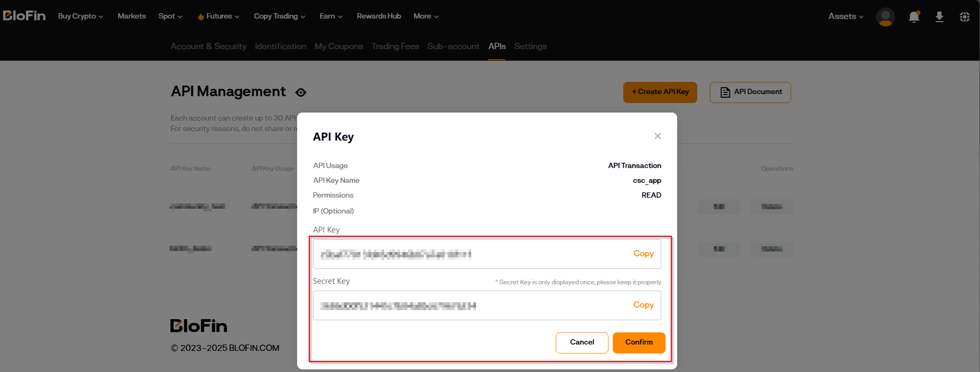Open the Markets page
Image resolution: width=980 pixels, height=372 pixels.
(131, 16)
